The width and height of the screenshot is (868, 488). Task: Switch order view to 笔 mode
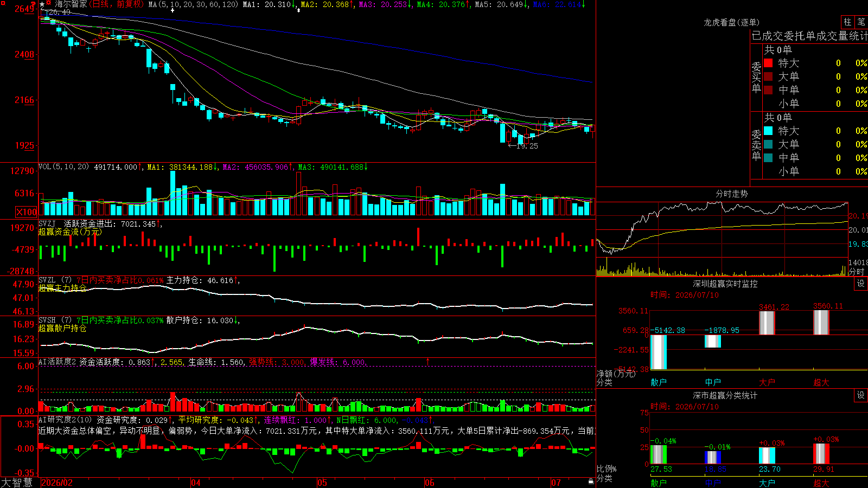coord(861,22)
